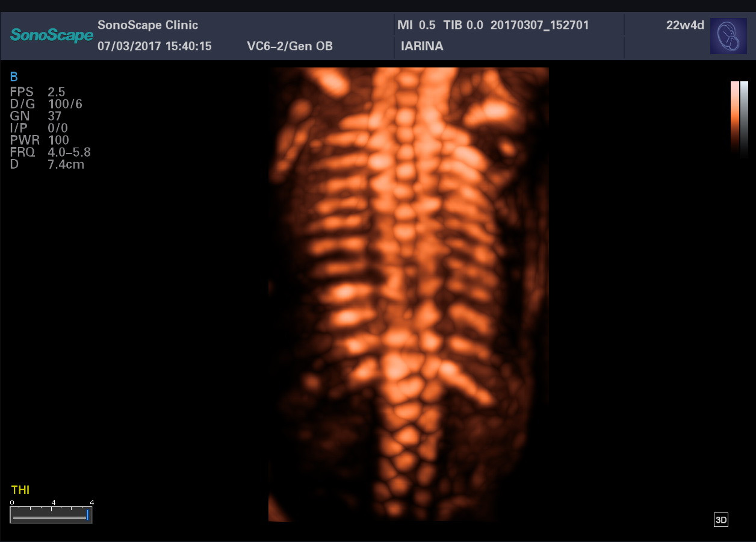The height and width of the screenshot is (542, 756).
Task: Click the 22w4d gestational age field
Action: point(685,25)
